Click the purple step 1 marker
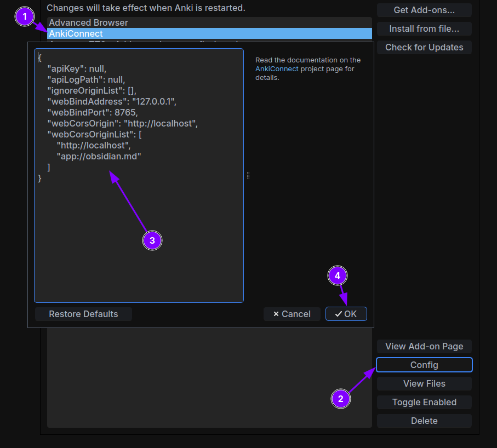The image size is (497, 448). (25, 17)
